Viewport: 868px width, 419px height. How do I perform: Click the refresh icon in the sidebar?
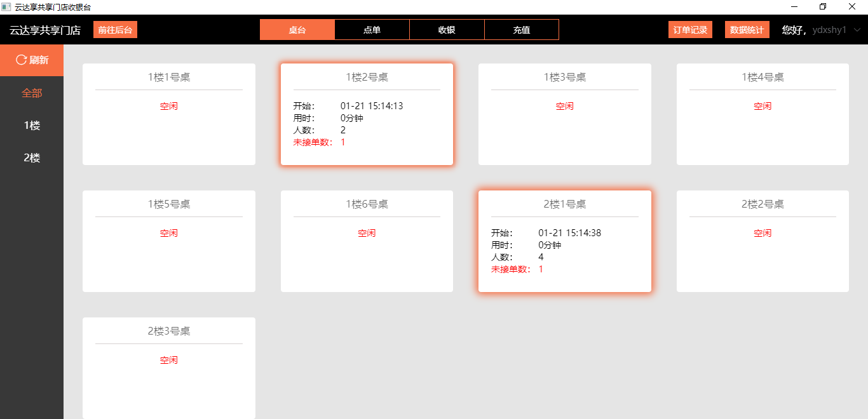click(x=21, y=60)
